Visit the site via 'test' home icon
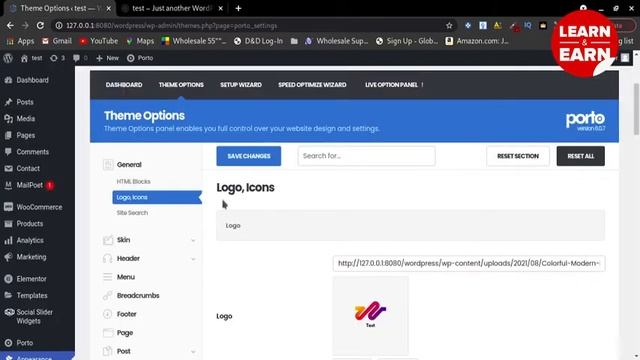Viewport: 640px width, 360px height. tap(31, 58)
